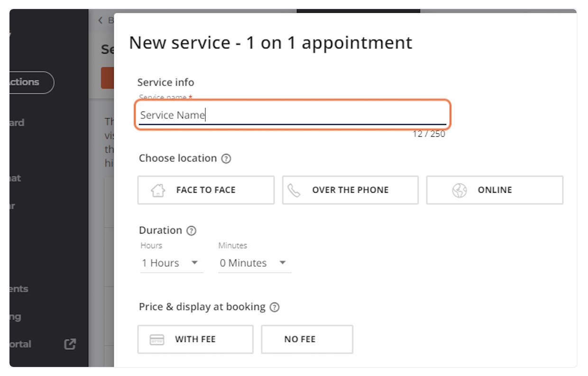Select the FACE TO FACE location option
Viewport: 588px width, 376px height.
pos(206,190)
